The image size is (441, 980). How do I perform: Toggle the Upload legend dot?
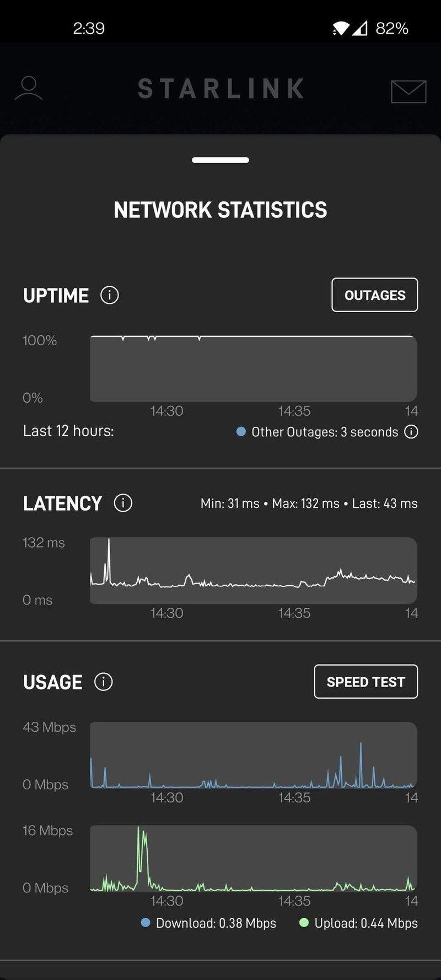click(x=303, y=923)
